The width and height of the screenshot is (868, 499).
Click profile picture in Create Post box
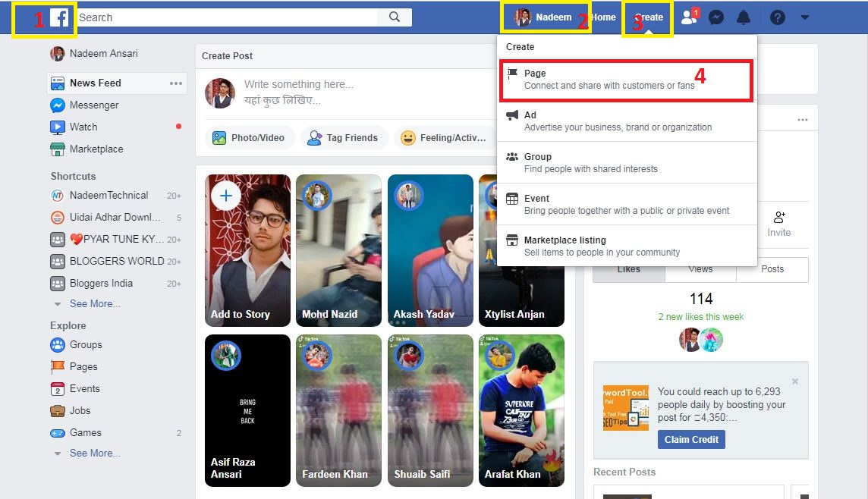[220, 93]
